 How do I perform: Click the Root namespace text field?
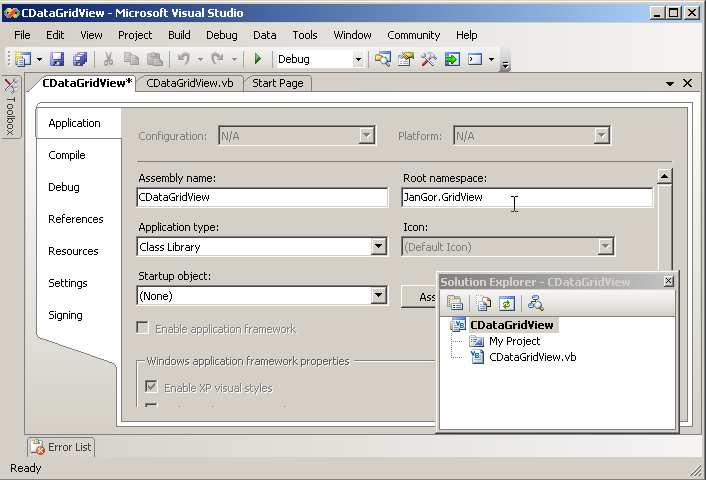click(527, 197)
